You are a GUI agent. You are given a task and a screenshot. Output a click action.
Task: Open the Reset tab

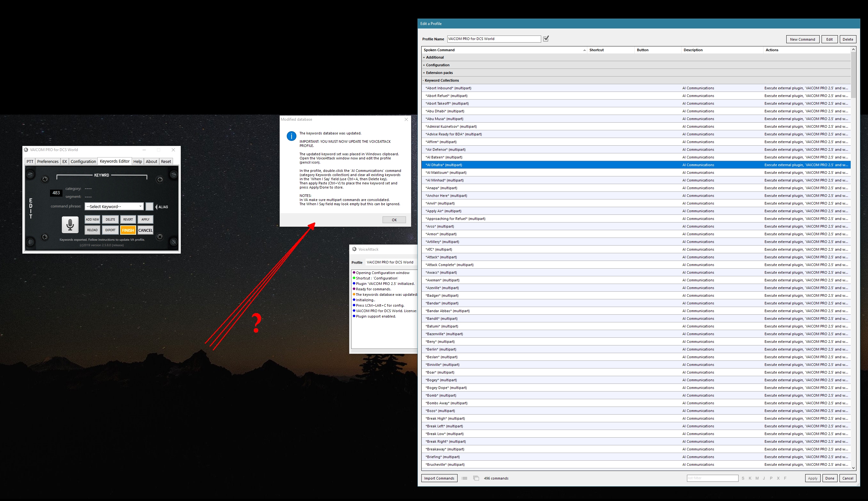point(166,161)
